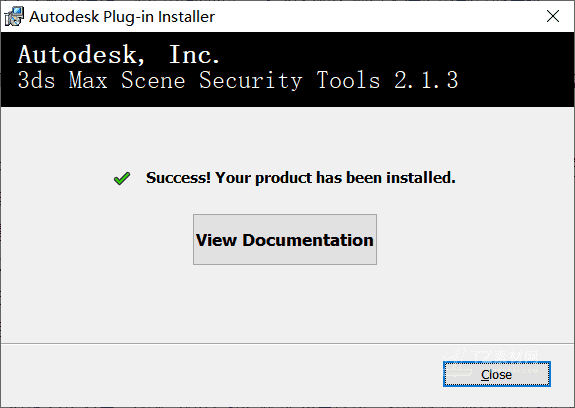Screen dimensions: 575x408
Task: Click the 3ds Max text in banner
Action: (x=62, y=80)
